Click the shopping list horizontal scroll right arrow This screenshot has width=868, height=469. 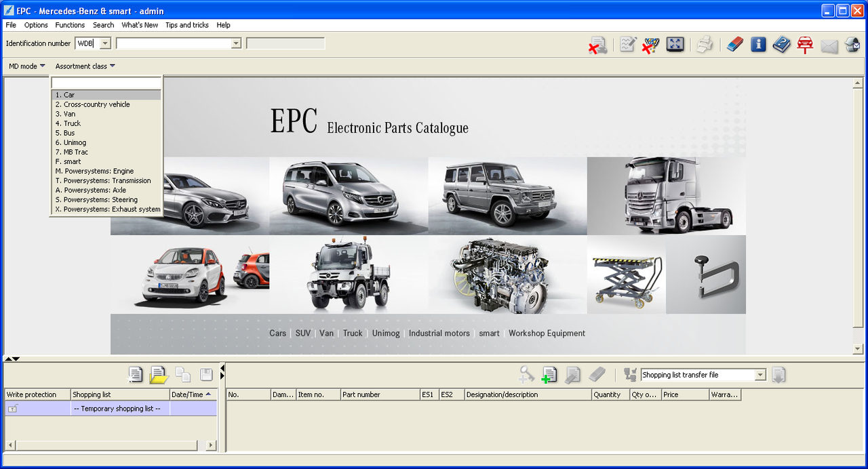[211, 445]
